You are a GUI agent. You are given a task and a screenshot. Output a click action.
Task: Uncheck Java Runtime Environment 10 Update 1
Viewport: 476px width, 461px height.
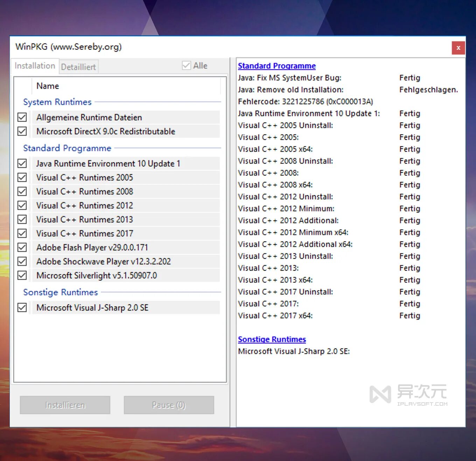point(22,163)
